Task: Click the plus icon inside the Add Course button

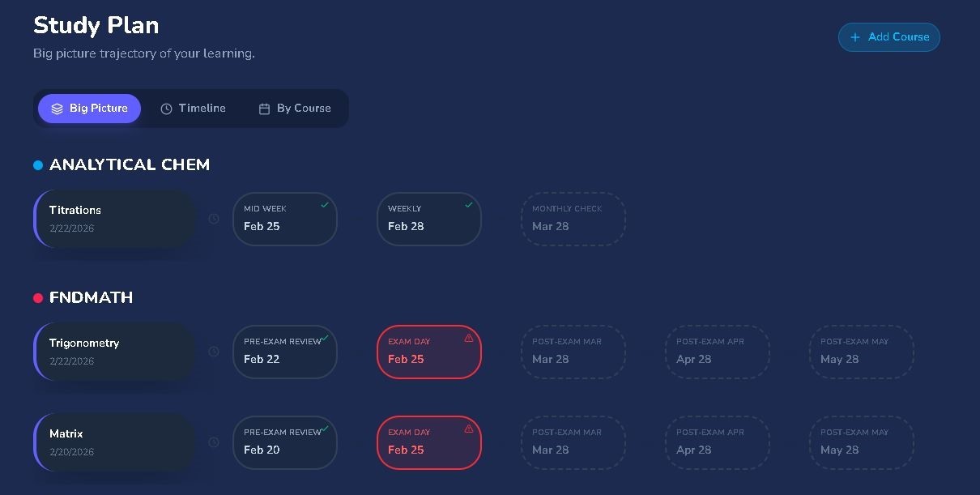Action: pyautogui.click(x=854, y=37)
